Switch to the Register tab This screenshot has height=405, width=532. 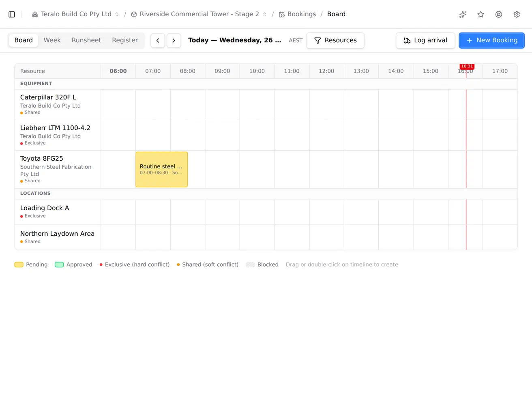pyautogui.click(x=125, y=40)
